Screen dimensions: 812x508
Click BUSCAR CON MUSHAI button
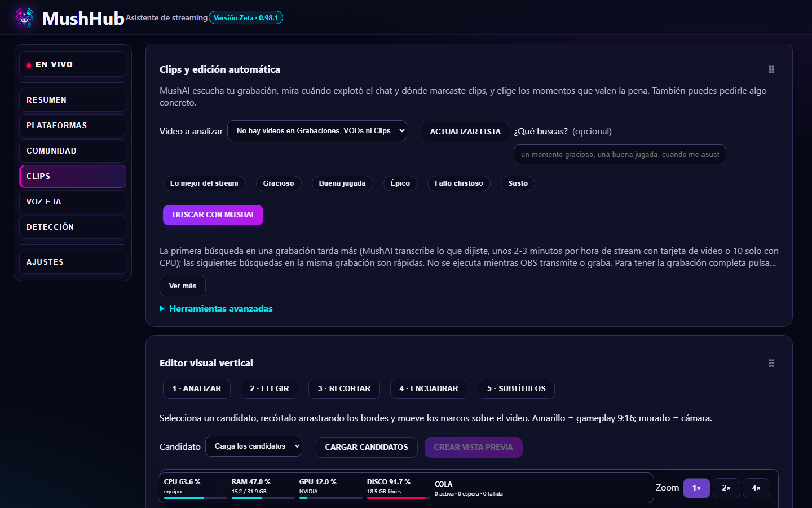(213, 215)
